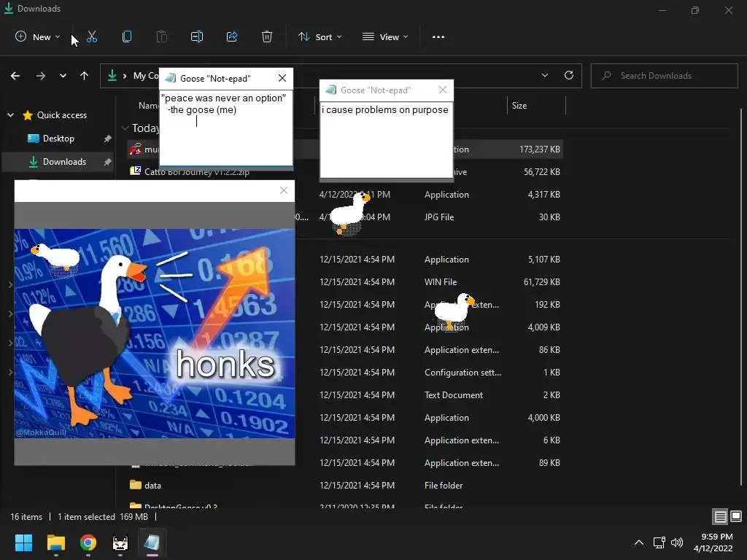This screenshot has height=560, width=747.
Task: Click the 56,722 KB size cell
Action: (x=542, y=172)
